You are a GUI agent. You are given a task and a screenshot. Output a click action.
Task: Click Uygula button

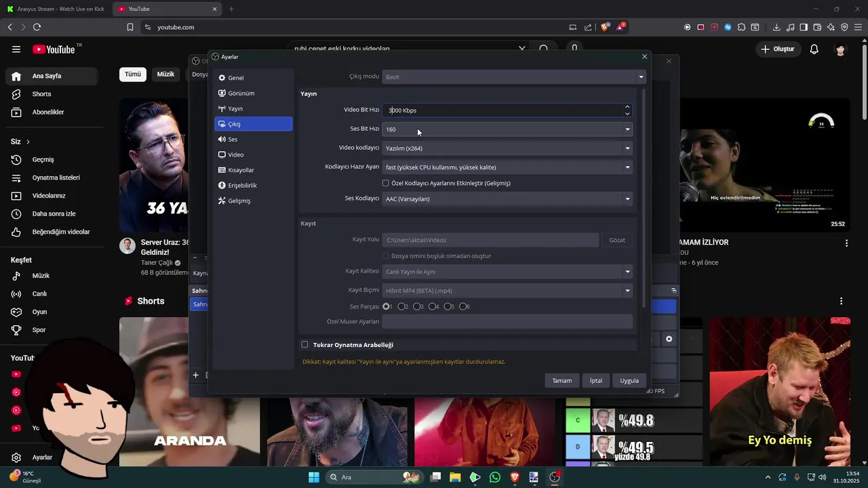(629, 380)
